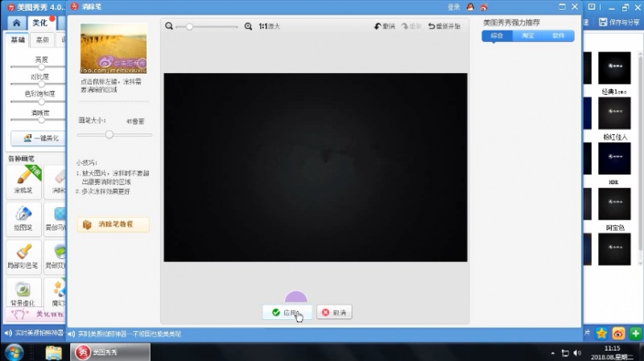The image size is (644, 361).
Task: Move the zoom level slider handle
Action: tap(189, 27)
